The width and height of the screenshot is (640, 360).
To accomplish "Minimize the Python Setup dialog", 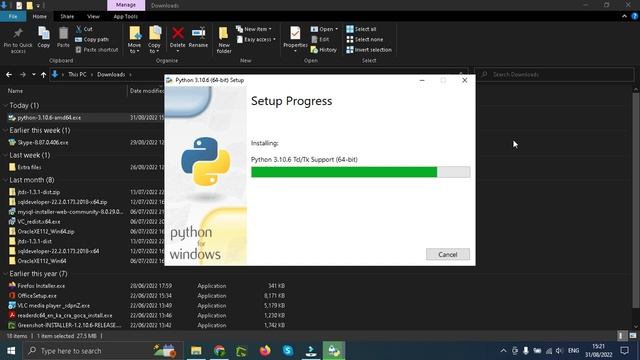I will tap(422, 80).
